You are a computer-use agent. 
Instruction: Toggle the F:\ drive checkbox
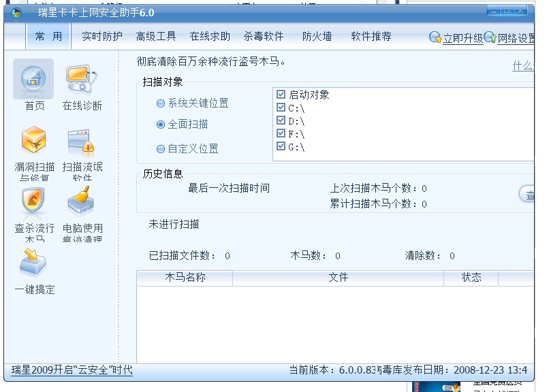(x=281, y=133)
